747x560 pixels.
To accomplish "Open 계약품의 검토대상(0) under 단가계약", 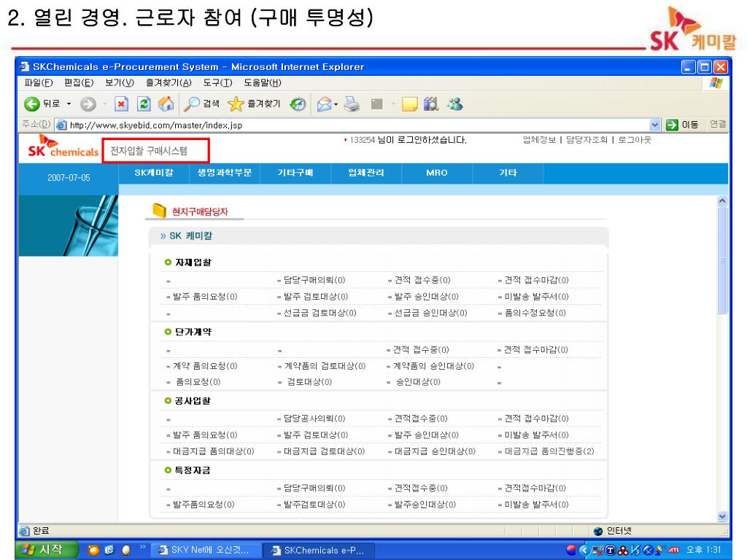I will tap(325, 366).
